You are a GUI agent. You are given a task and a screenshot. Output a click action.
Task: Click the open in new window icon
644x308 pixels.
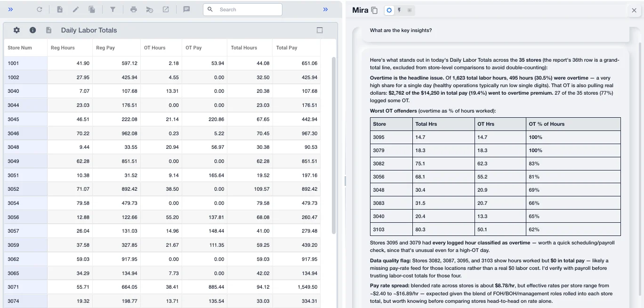coord(166,9)
